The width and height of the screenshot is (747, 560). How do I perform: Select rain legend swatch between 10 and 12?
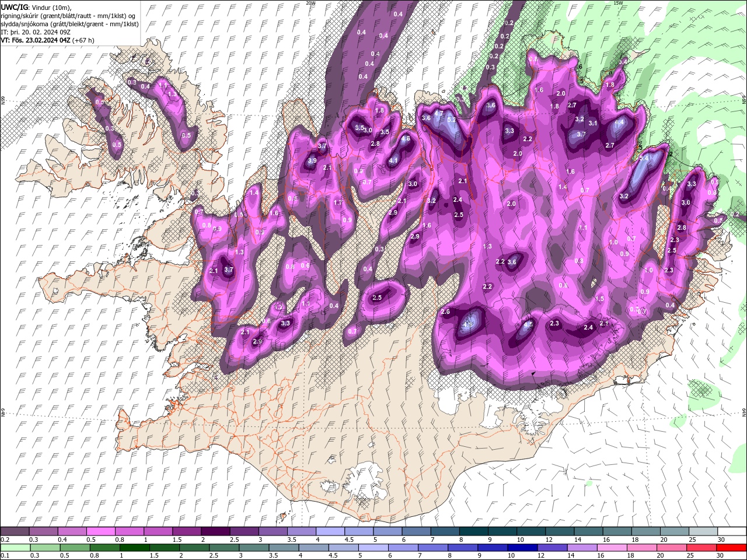[x=522, y=548]
